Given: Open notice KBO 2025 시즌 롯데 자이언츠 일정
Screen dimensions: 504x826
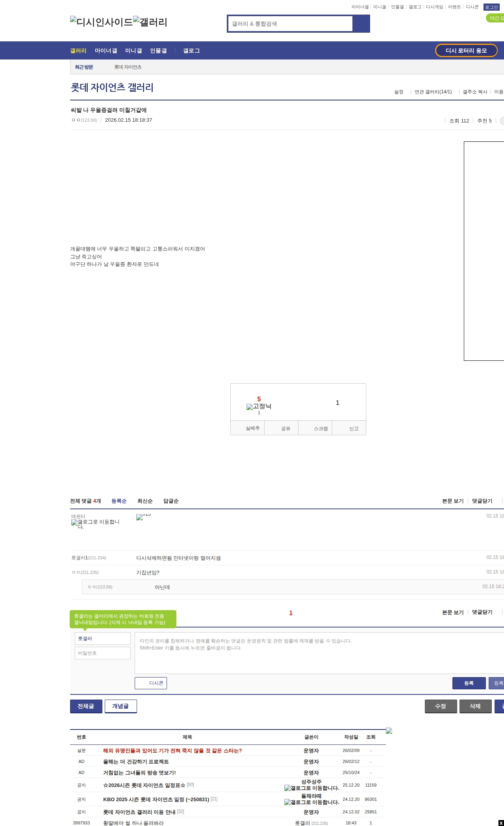Looking at the screenshot, I should (x=156, y=800).
